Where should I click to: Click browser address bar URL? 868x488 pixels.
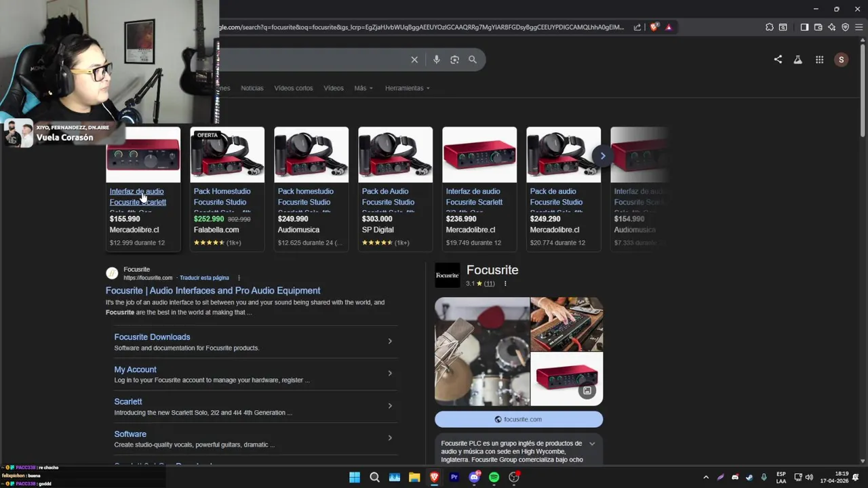click(420, 27)
